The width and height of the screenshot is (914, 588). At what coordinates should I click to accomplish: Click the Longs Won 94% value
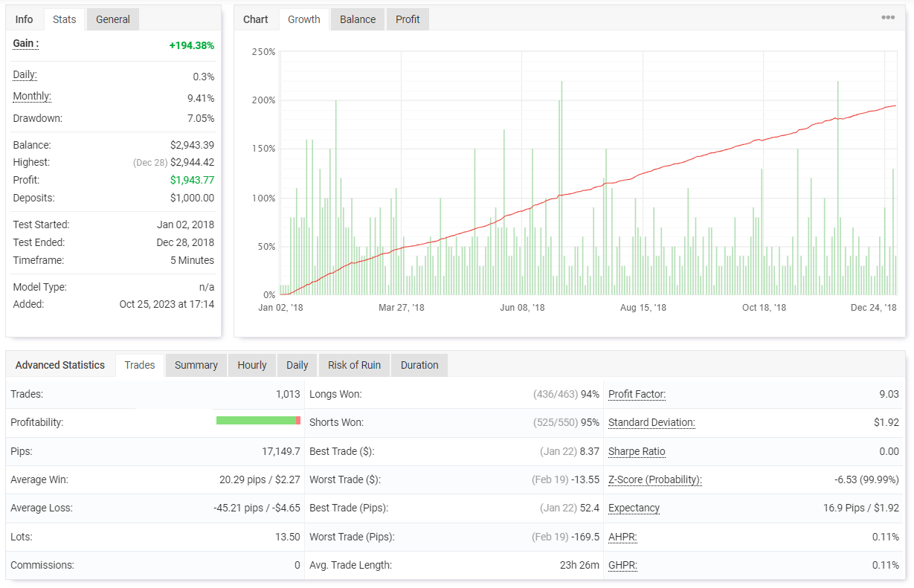point(590,394)
